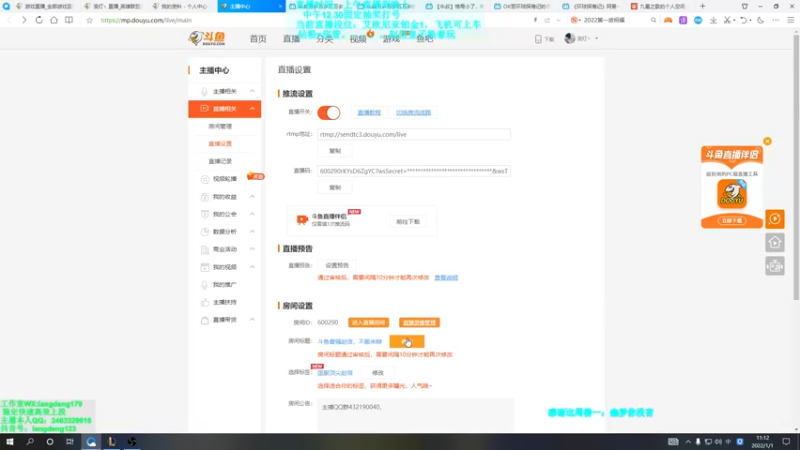The height and width of the screenshot is (450, 800).
Task: Click the orange 进入直播间 button
Action: (x=368, y=322)
